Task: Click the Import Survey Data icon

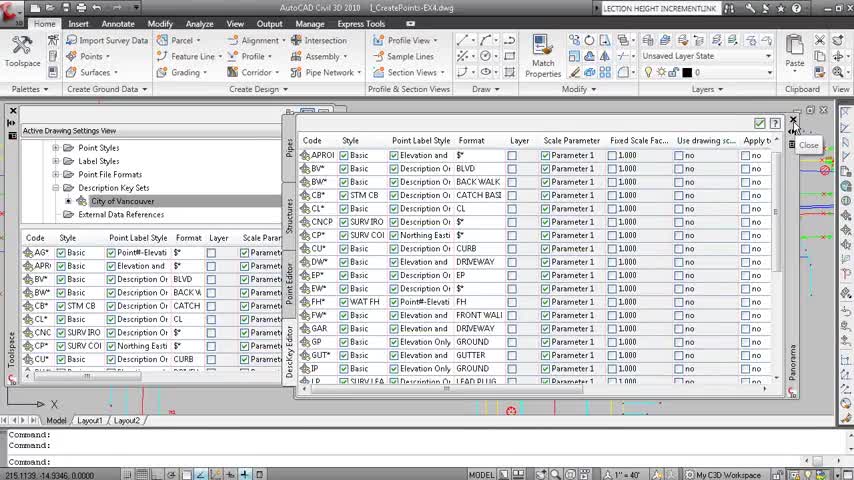Action: [71, 40]
